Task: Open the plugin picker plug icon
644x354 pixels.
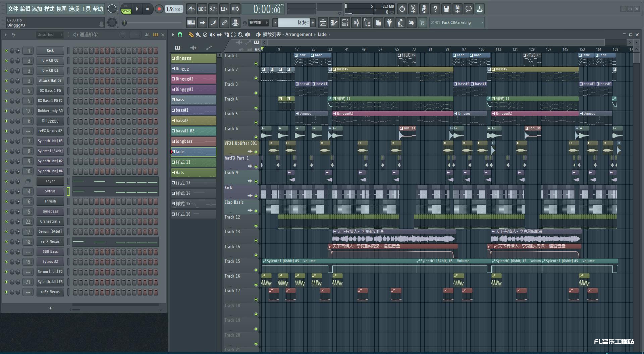Action: (x=389, y=23)
